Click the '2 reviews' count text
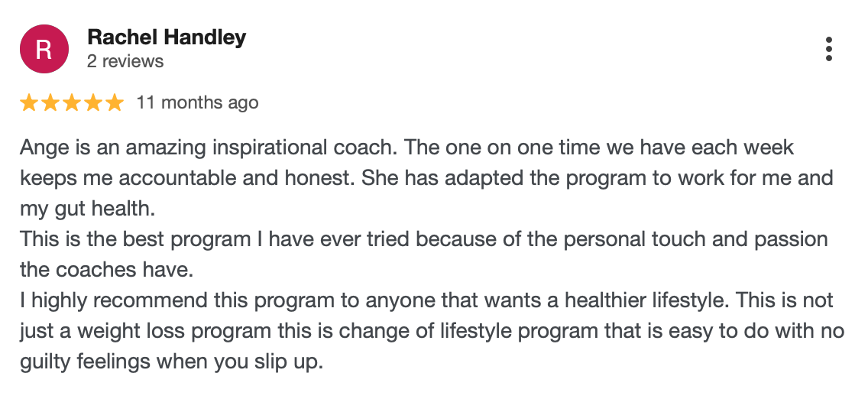The width and height of the screenshot is (868, 399). coord(125,61)
